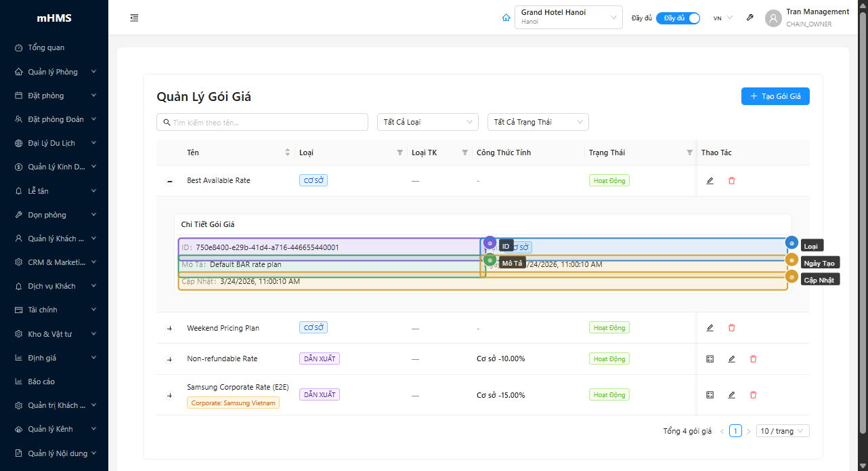Delete the Weekend Pricing Plan
Viewport: 868px width, 471px height.
pyautogui.click(x=731, y=328)
